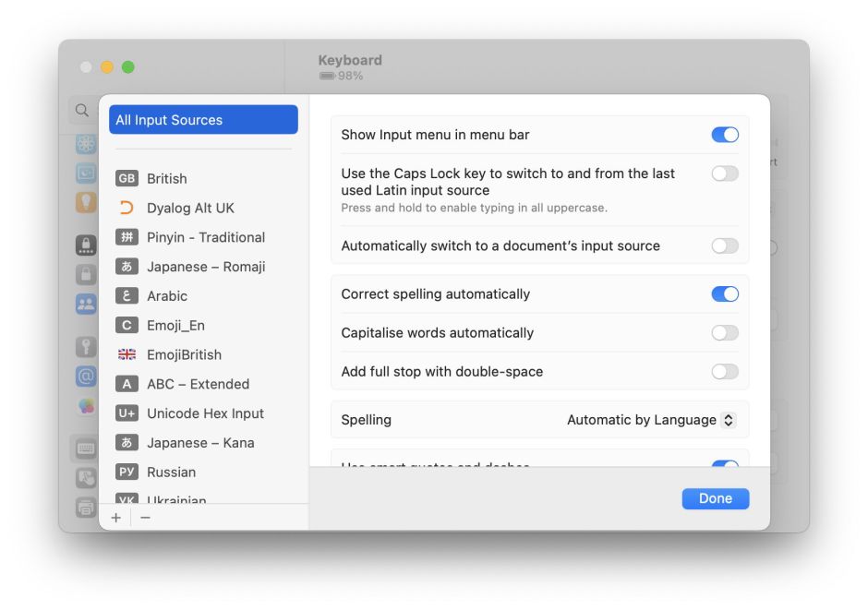The height and width of the screenshot is (610, 868).
Task: Disable Show Input menu in menu bar
Action: coord(725,135)
